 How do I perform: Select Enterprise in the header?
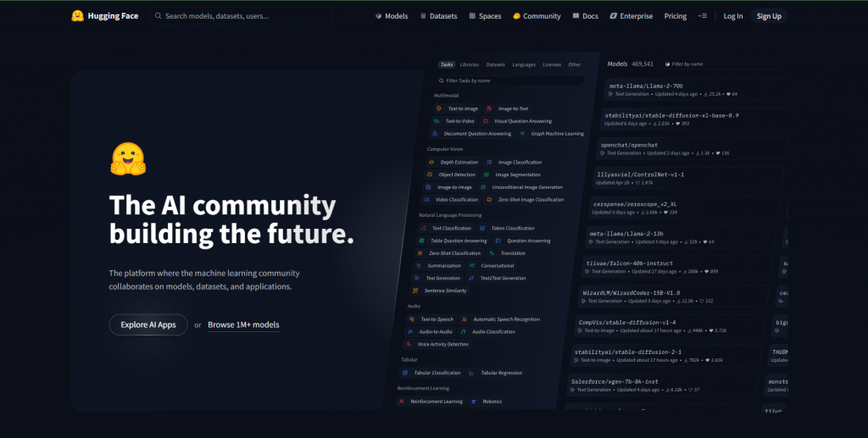click(x=631, y=16)
